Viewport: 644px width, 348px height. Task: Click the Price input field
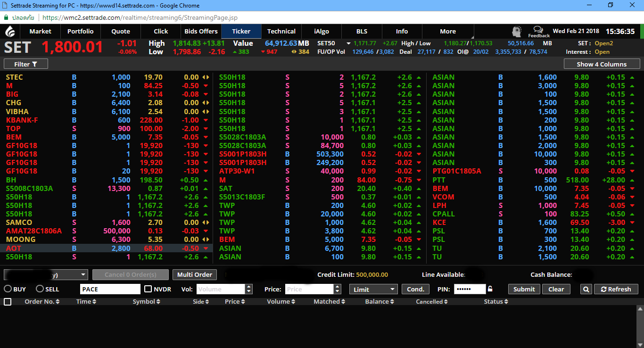click(309, 289)
